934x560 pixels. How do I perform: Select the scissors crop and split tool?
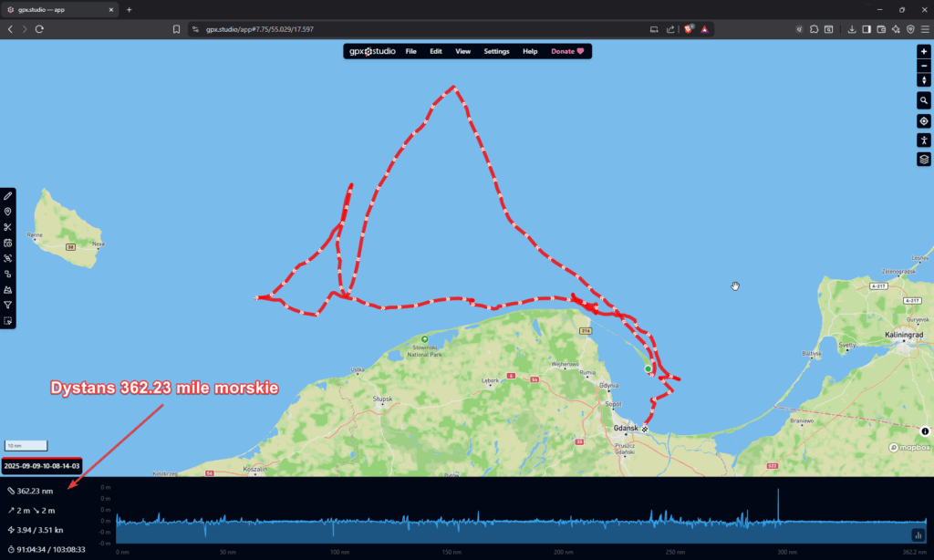(x=8, y=227)
